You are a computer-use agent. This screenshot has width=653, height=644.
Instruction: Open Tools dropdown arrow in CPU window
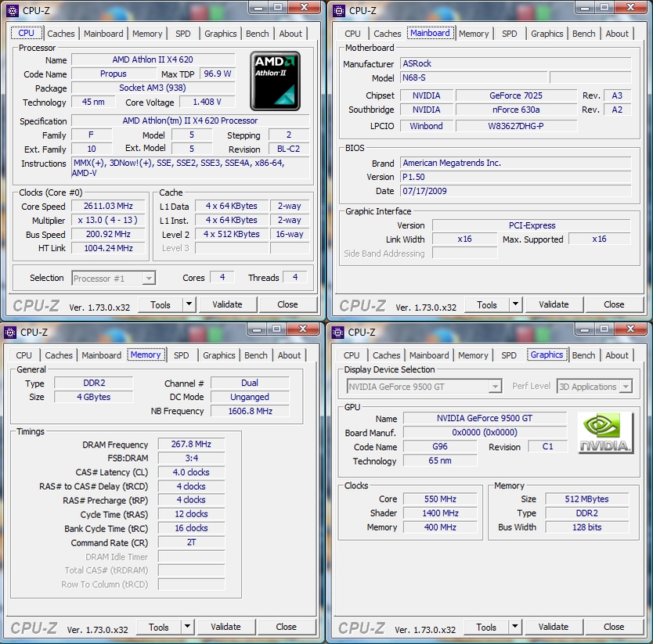coord(189,304)
